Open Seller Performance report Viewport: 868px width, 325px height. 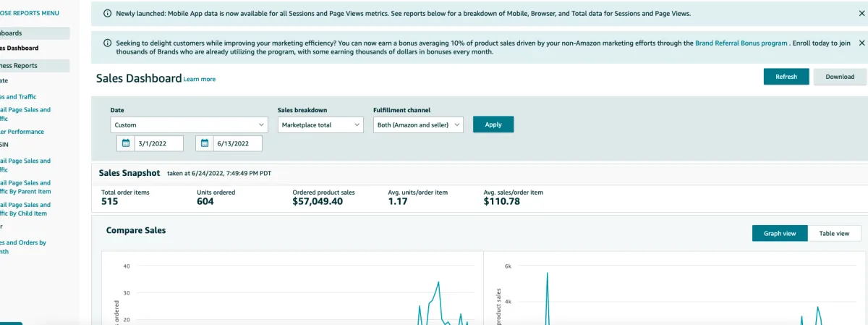pyautogui.click(x=22, y=132)
